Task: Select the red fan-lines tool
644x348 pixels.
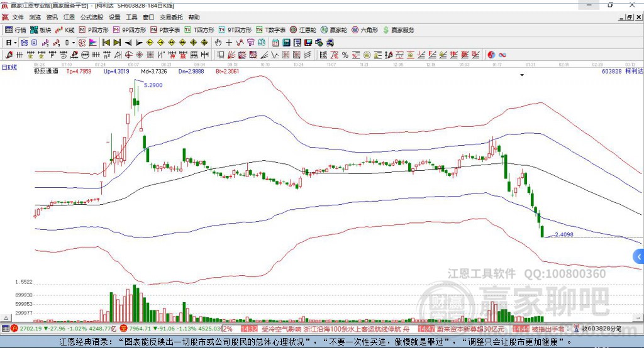Action: (231, 55)
